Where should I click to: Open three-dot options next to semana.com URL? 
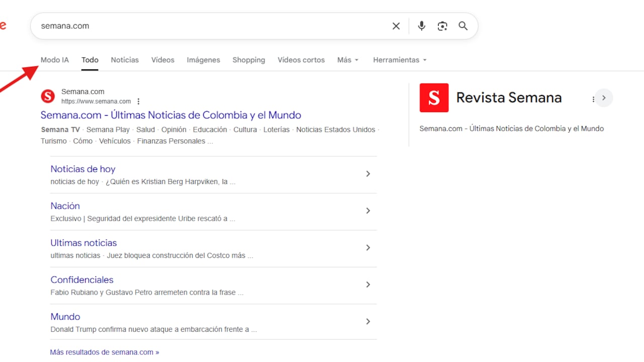point(139,102)
